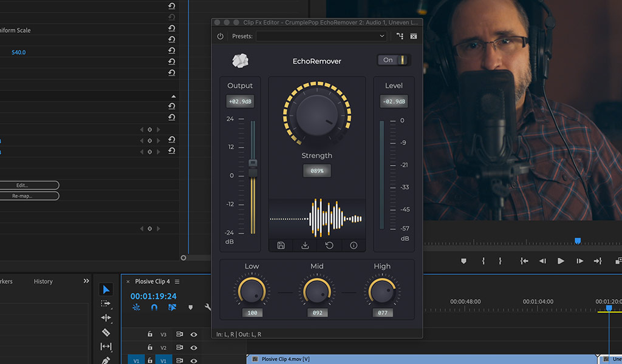Switch to the History tab

[x=43, y=281]
